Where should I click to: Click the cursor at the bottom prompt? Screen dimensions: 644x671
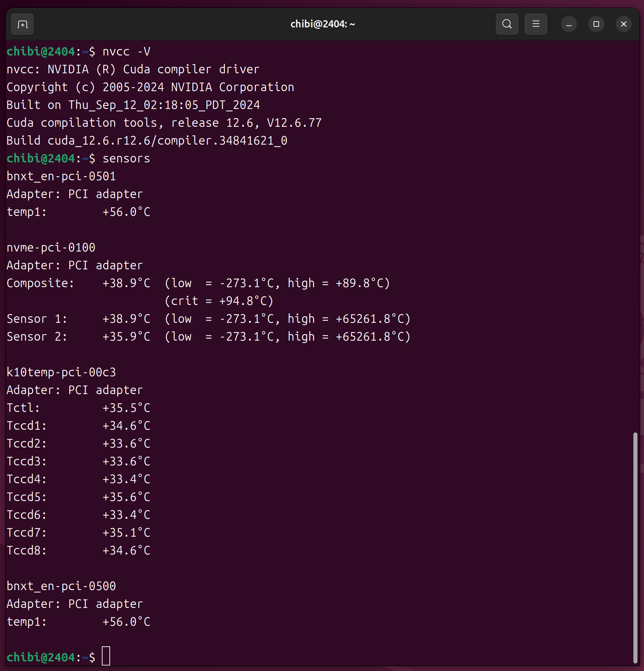[x=106, y=656]
